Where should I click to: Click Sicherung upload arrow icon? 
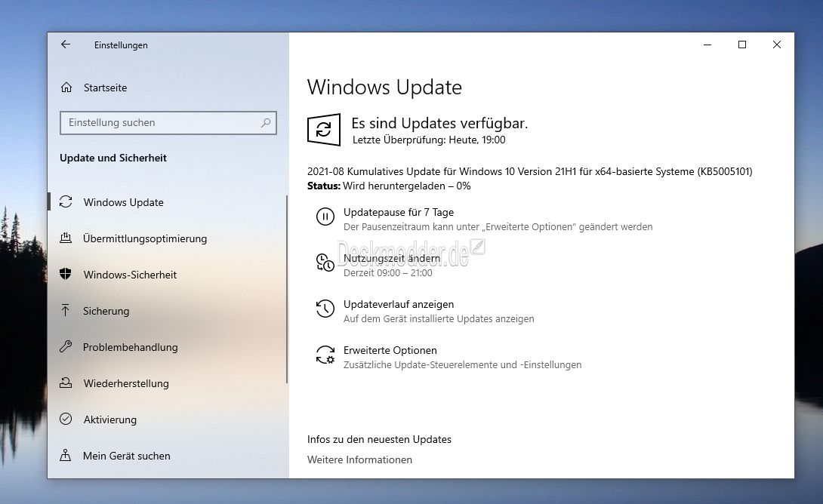(66, 311)
